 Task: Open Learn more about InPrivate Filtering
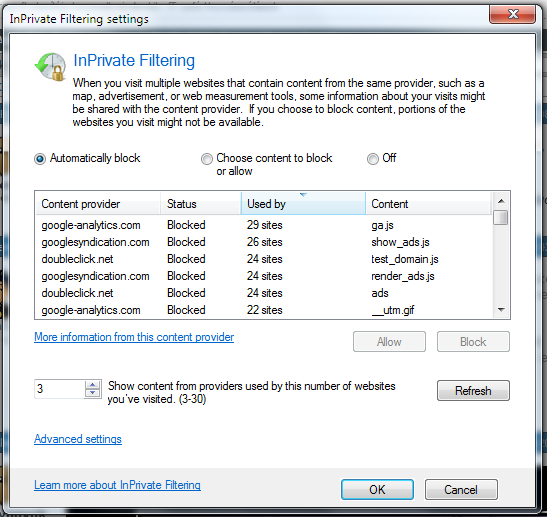pyautogui.click(x=117, y=485)
